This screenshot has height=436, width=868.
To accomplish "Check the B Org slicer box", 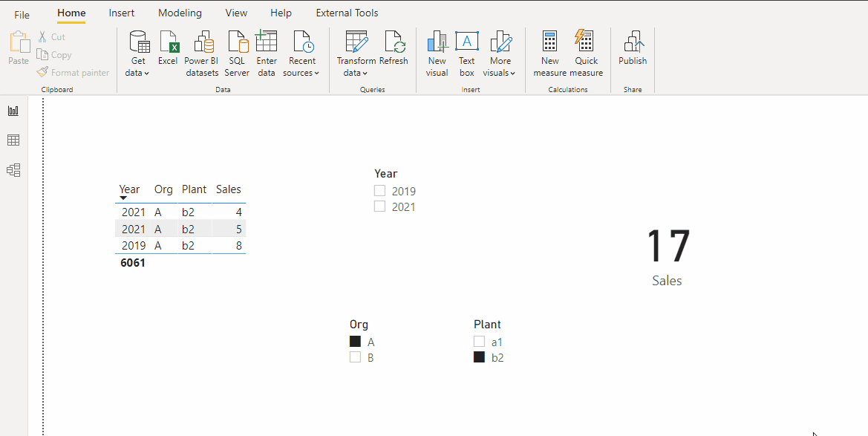I will coord(355,357).
